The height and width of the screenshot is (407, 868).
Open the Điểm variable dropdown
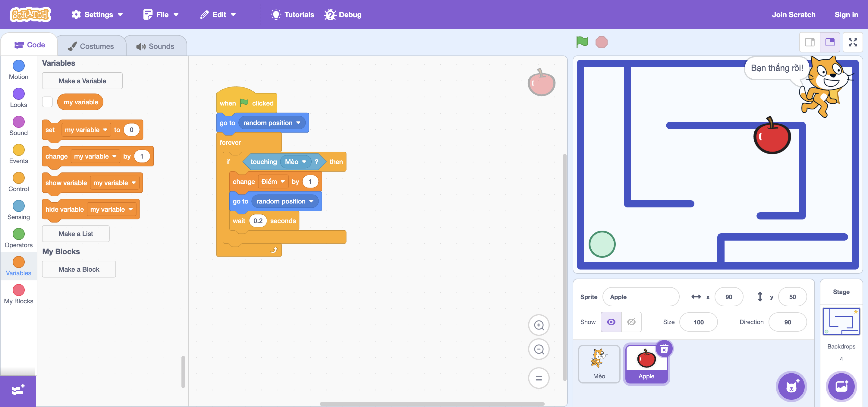(282, 181)
